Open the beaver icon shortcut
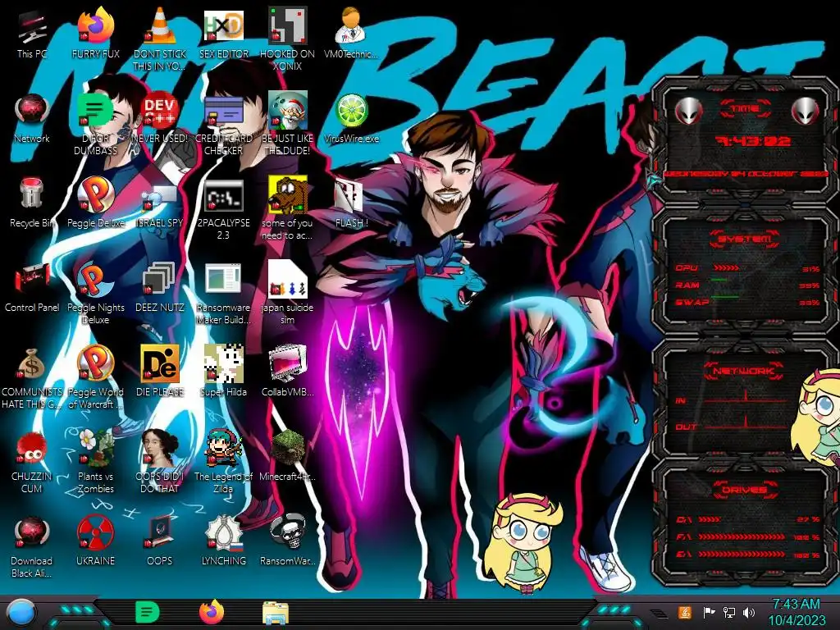This screenshot has width=840, height=630. [x=288, y=195]
